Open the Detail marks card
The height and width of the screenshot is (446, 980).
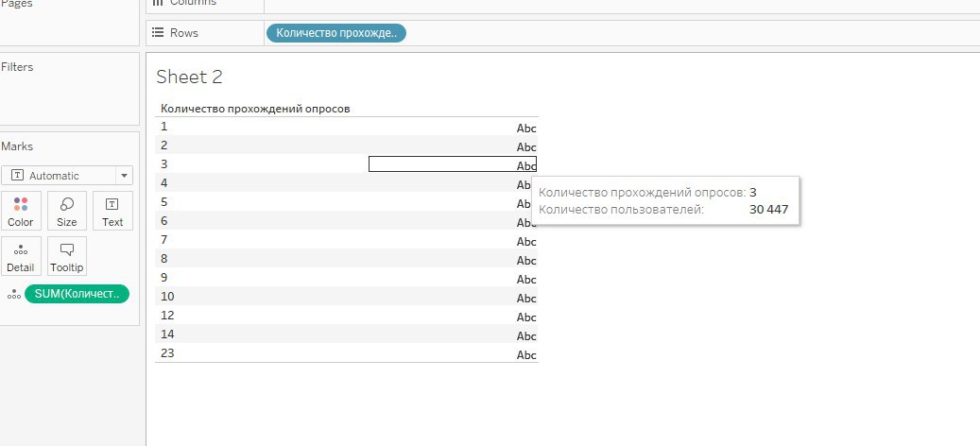(x=21, y=256)
